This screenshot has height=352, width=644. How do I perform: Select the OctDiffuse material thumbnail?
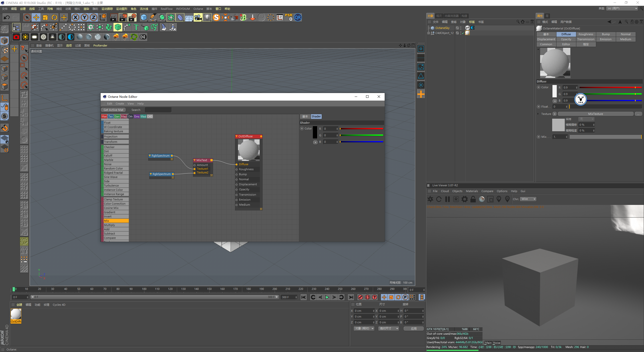16,314
